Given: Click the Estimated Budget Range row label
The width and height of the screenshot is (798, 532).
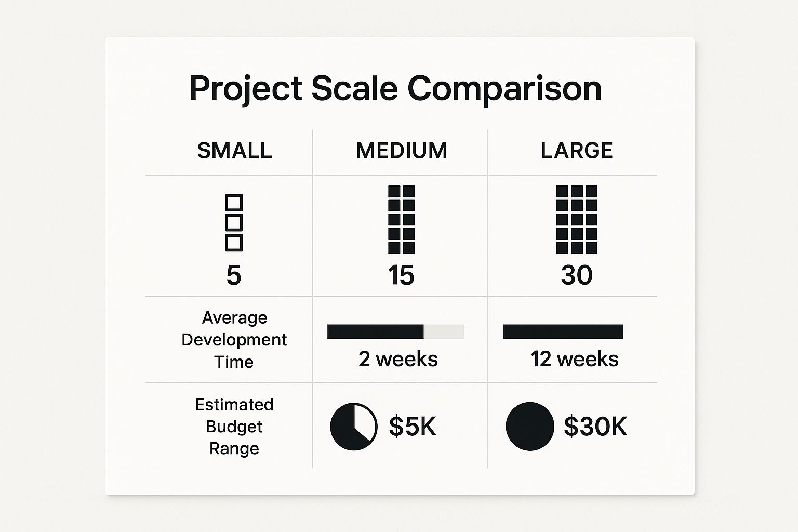Looking at the screenshot, I should click(x=234, y=426).
